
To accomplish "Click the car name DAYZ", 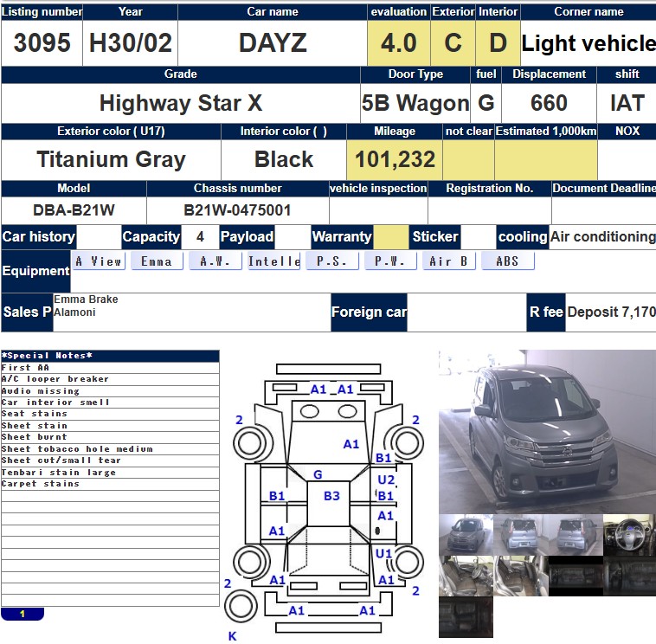I will click(x=273, y=42).
